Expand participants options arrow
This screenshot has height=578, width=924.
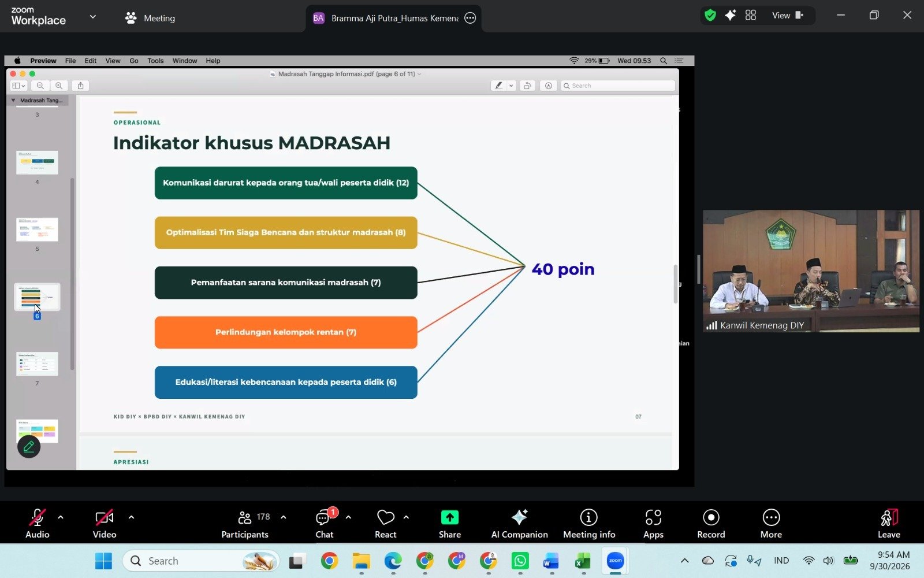[283, 517]
